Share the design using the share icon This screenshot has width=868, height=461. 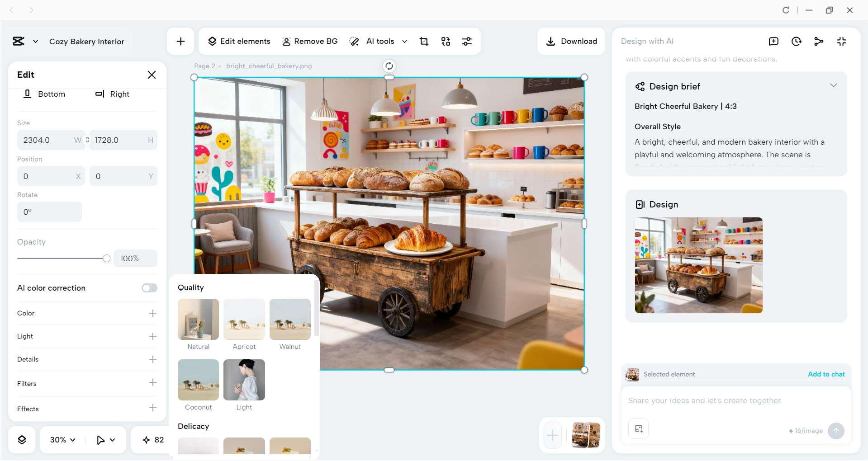pyautogui.click(x=819, y=41)
